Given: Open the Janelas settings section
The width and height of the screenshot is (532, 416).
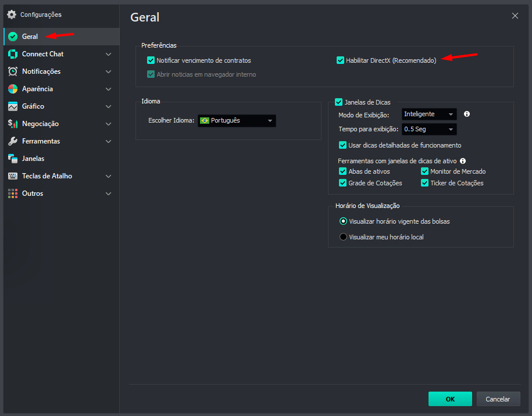Looking at the screenshot, I should pos(62,159).
